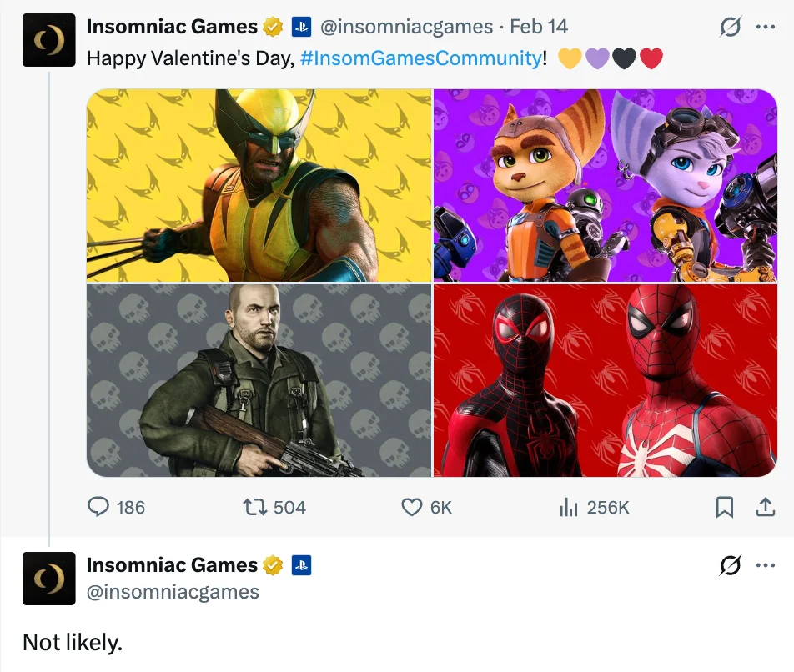Open the Ratchet and Rivet image
Image resolution: width=794 pixels, height=672 pixels.
[606, 185]
